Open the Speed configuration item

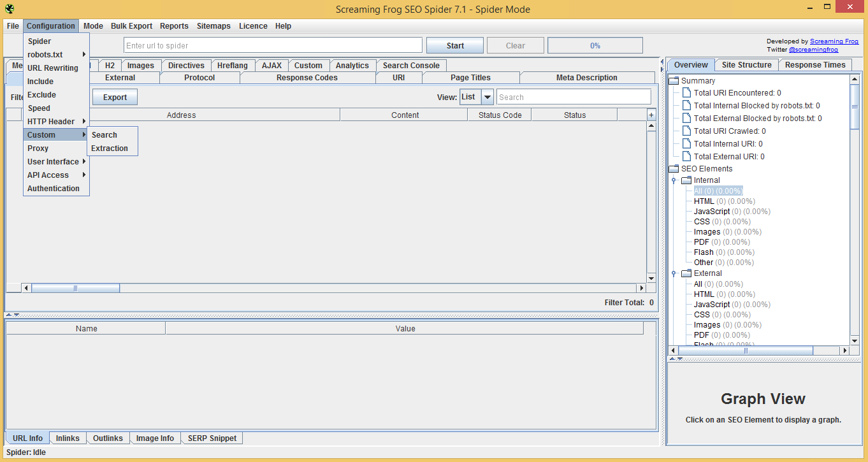pos(56,108)
